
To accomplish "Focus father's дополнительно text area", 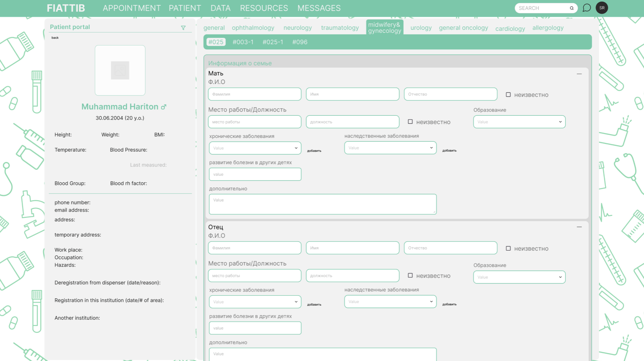I will pyautogui.click(x=323, y=355).
